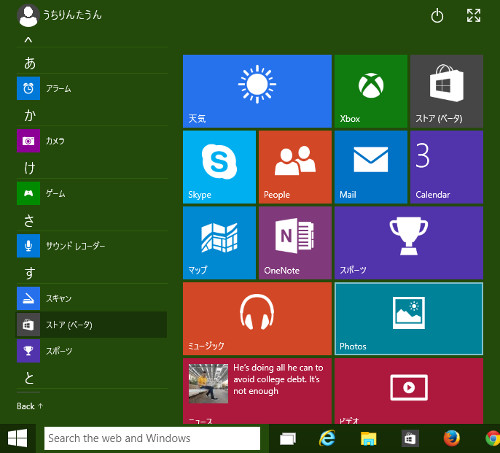Open the Photos tile

point(409,318)
